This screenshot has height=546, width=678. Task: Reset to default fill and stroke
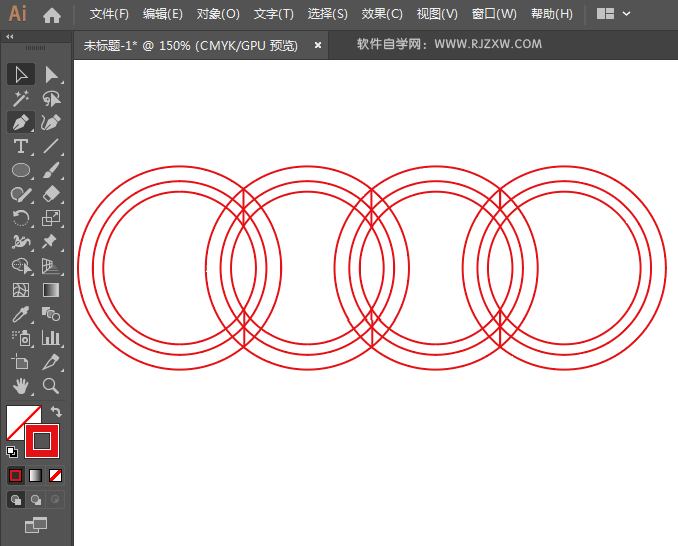click(x=12, y=452)
